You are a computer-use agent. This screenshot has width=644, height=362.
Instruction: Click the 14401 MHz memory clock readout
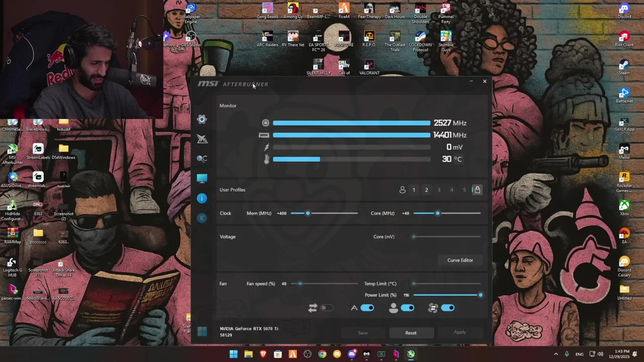pyautogui.click(x=450, y=135)
